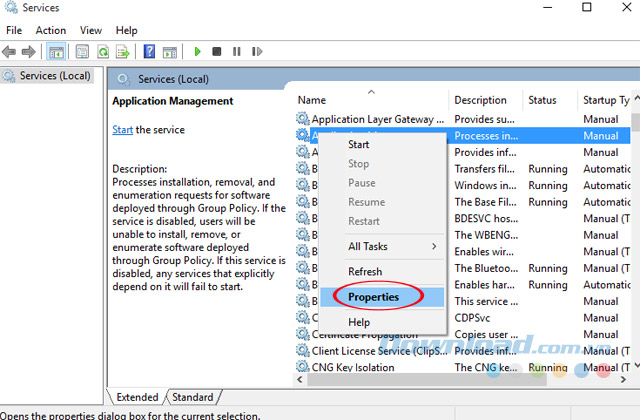This screenshot has width=640, height=420.
Task: Click 'Windows in...' description cell
Action: [x=485, y=186]
